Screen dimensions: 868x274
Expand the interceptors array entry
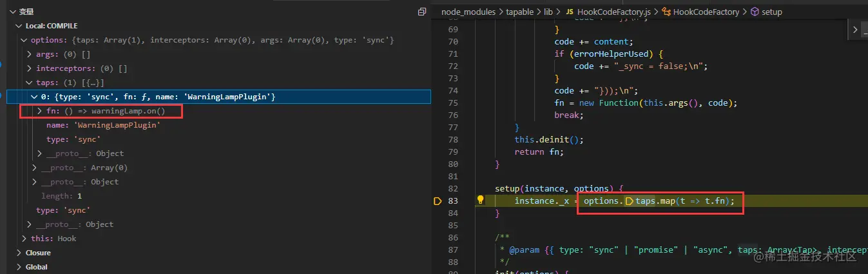pyautogui.click(x=29, y=68)
